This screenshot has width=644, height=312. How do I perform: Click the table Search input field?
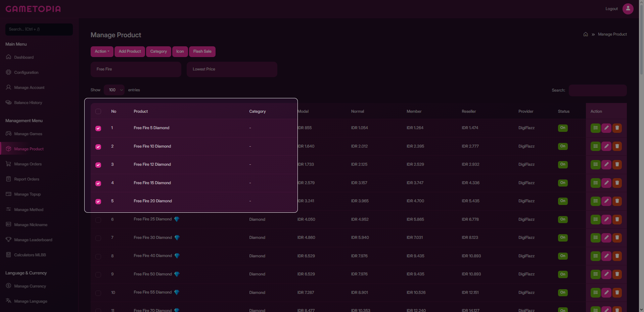[598, 90]
